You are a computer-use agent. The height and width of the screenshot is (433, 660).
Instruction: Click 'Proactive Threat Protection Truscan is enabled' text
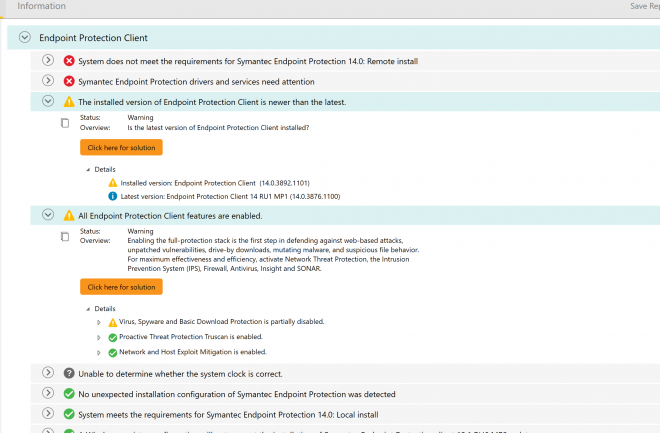191,337
